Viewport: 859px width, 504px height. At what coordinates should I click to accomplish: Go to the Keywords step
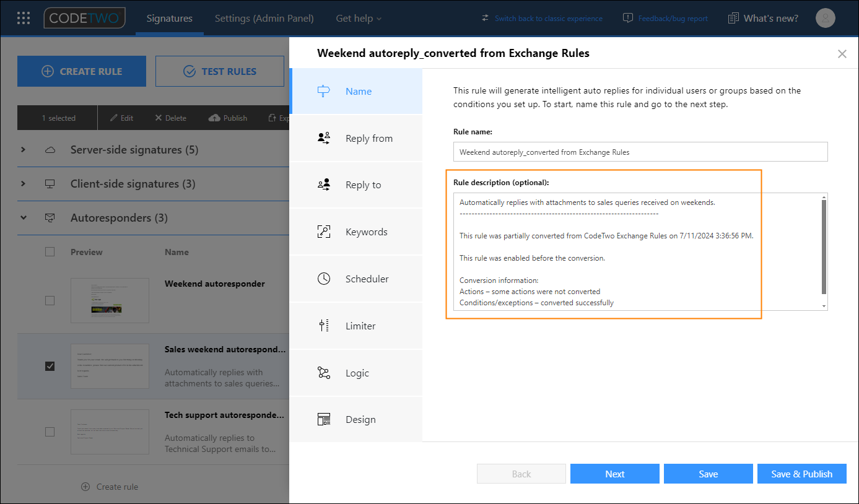coord(356,232)
